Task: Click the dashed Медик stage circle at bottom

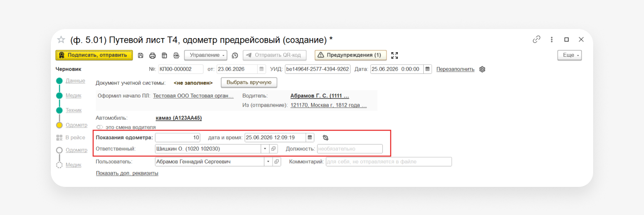Action: pyautogui.click(x=59, y=165)
